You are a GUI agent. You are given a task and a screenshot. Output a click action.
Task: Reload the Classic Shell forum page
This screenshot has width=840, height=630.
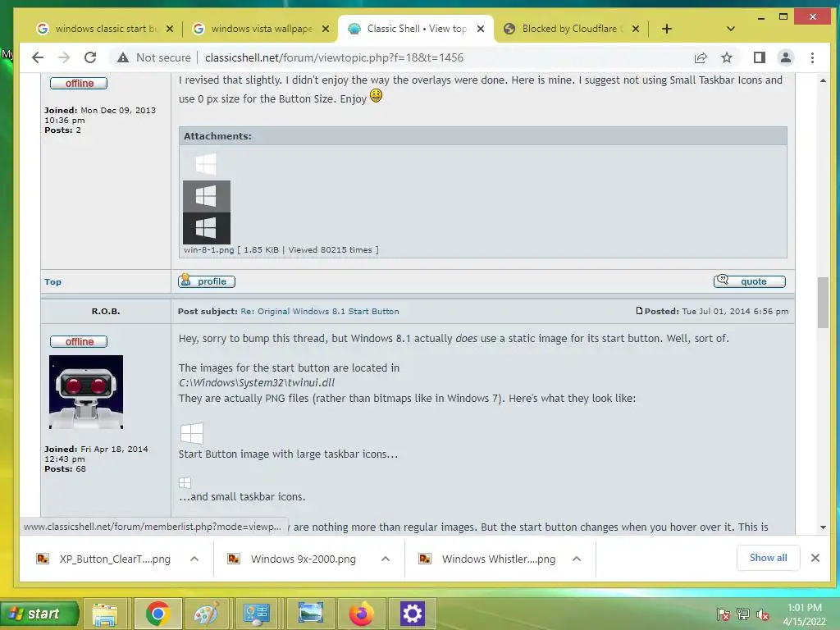90,57
